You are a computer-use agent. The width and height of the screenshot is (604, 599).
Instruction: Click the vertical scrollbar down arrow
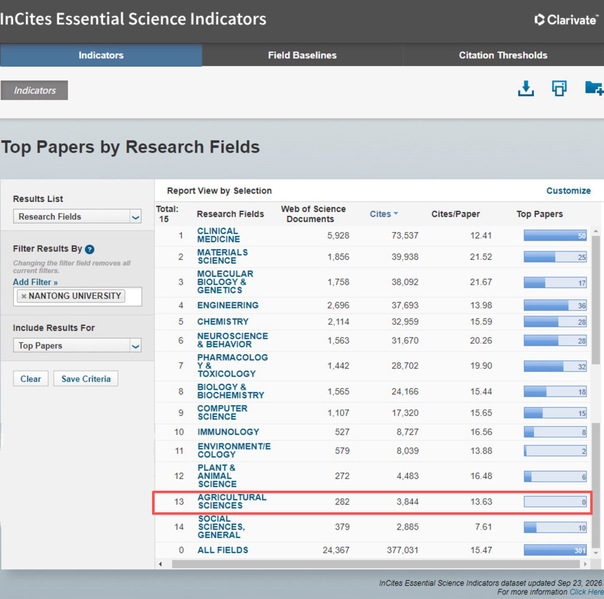click(596, 553)
